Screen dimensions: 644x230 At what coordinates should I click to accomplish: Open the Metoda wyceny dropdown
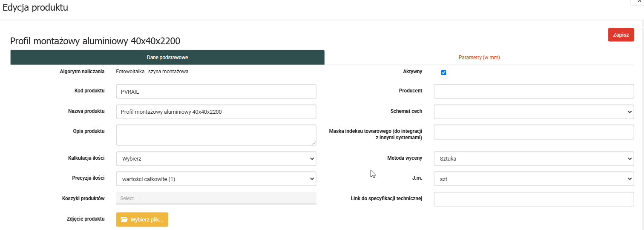(x=534, y=159)
